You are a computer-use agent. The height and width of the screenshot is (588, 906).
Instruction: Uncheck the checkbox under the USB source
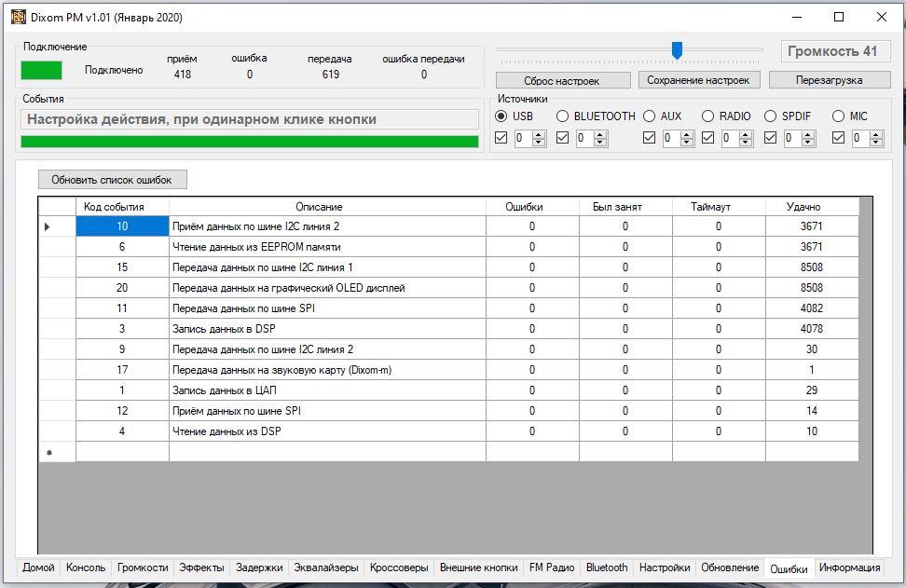coord(501,138)
